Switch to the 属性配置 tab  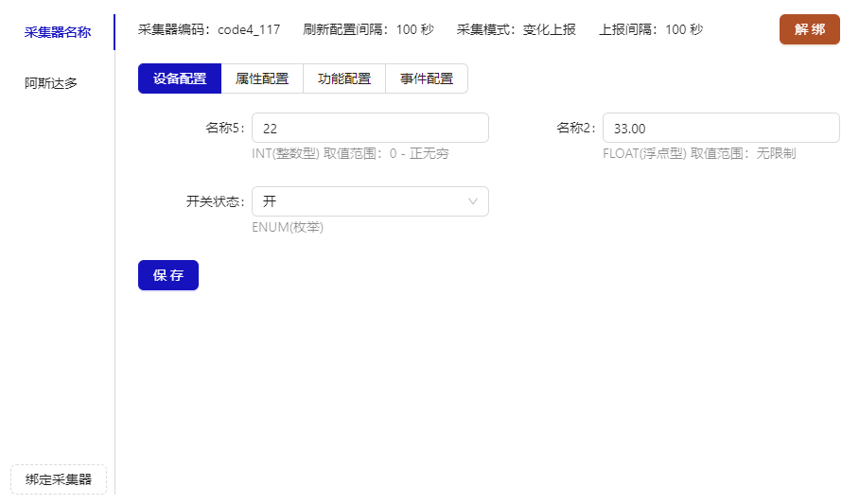point(262,78)
